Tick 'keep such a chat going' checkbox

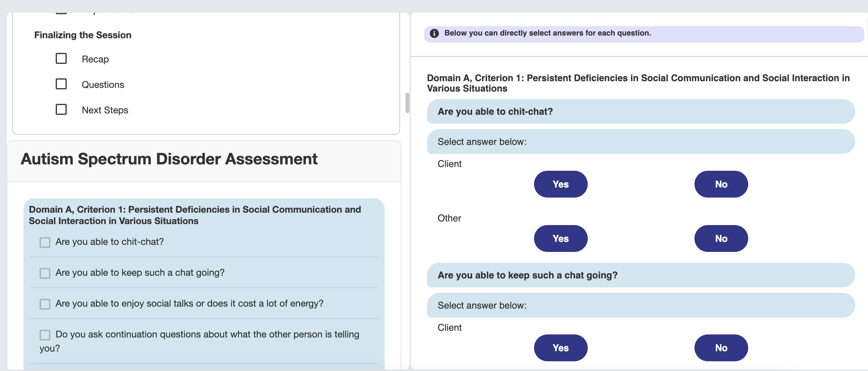(45, 273)
